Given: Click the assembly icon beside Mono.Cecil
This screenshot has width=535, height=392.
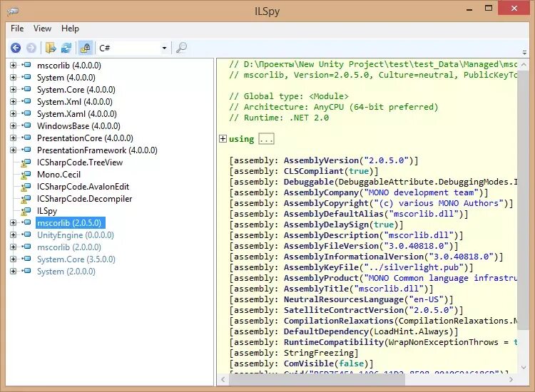Looking at the screenshot, I should point(26,175).
